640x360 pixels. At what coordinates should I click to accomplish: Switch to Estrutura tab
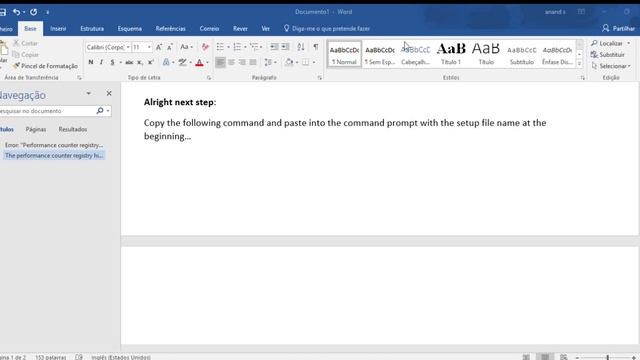[92, 29]
